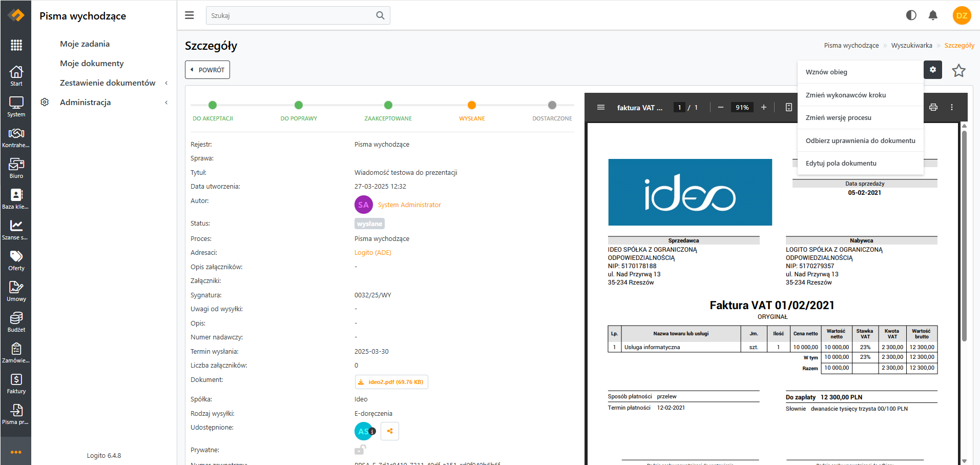Open Zamówienia clipboard icon
The image size is (980, 465).
click(16, 352)
